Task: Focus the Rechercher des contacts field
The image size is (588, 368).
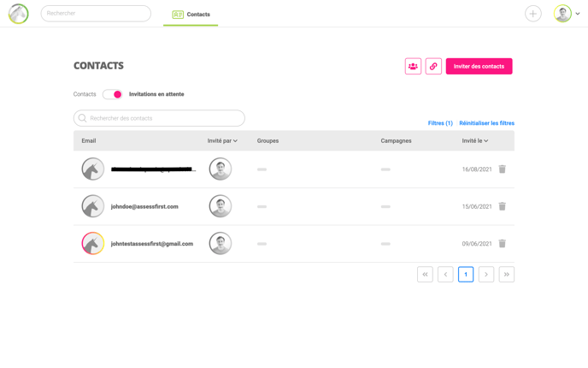Action: click(x=159, y=118)
